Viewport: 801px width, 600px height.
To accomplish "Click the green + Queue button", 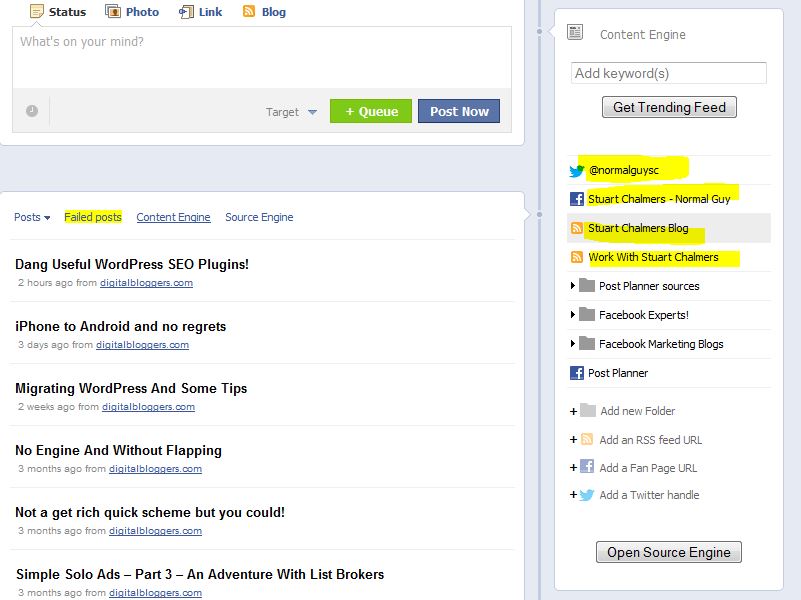I will tap(371, 111).
